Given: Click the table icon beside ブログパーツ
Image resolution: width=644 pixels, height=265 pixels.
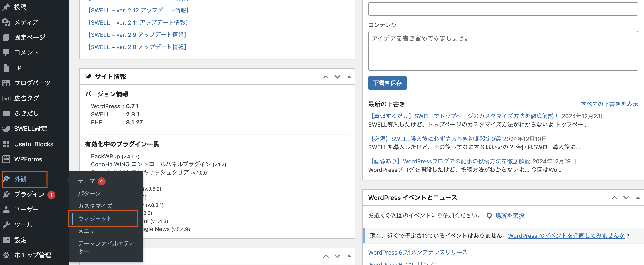Looking at the screenshot, I should pos(6,83).
